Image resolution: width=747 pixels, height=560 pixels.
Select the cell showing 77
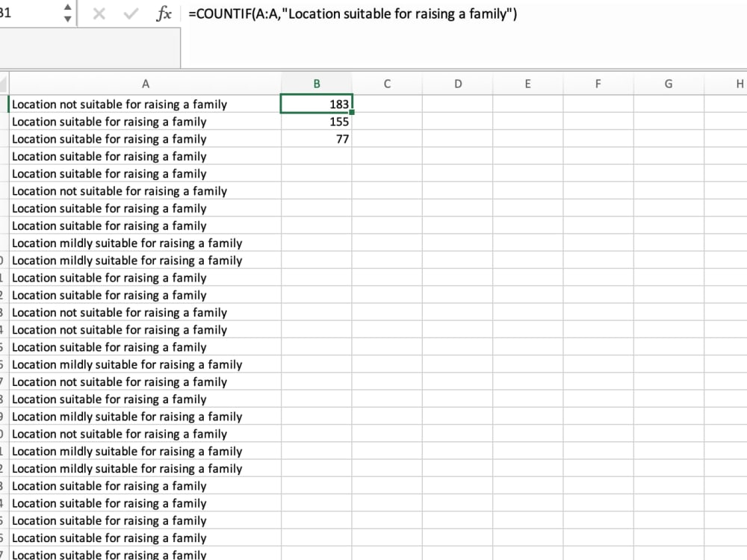(x=317, y=139)
